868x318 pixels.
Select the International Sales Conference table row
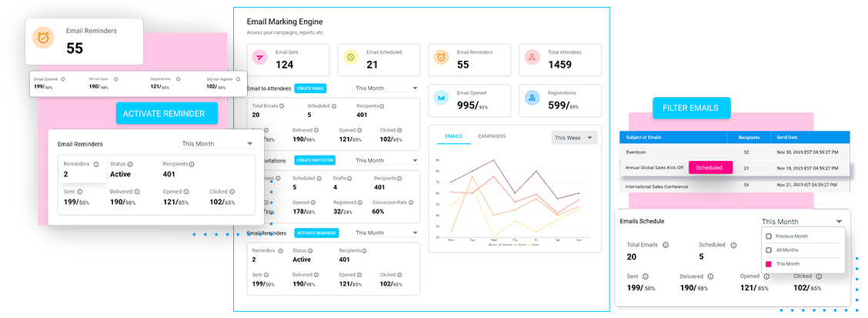(x=731, y=186)
